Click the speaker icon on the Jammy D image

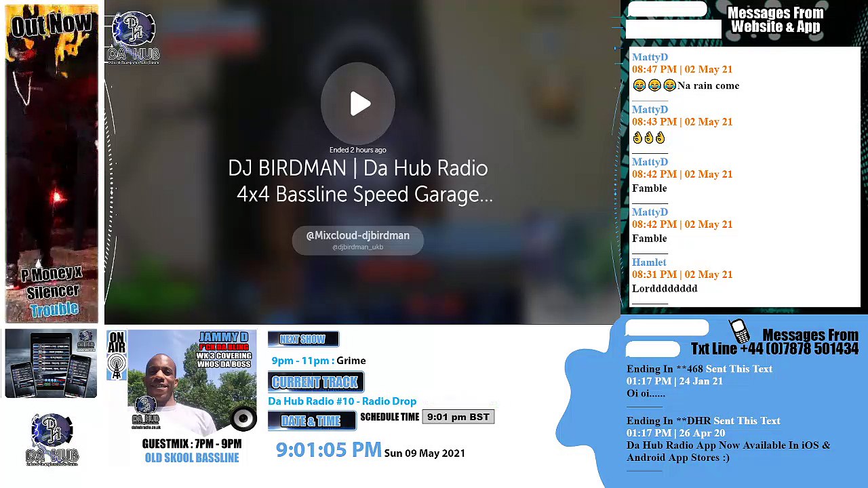tap(243, 419)
